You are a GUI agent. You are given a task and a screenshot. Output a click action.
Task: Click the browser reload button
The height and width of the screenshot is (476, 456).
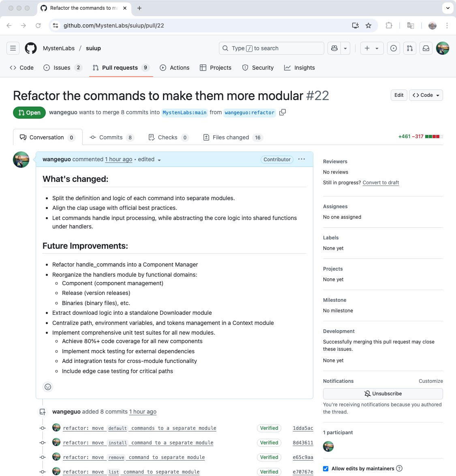pyautogui.click(x=38, y=26)
